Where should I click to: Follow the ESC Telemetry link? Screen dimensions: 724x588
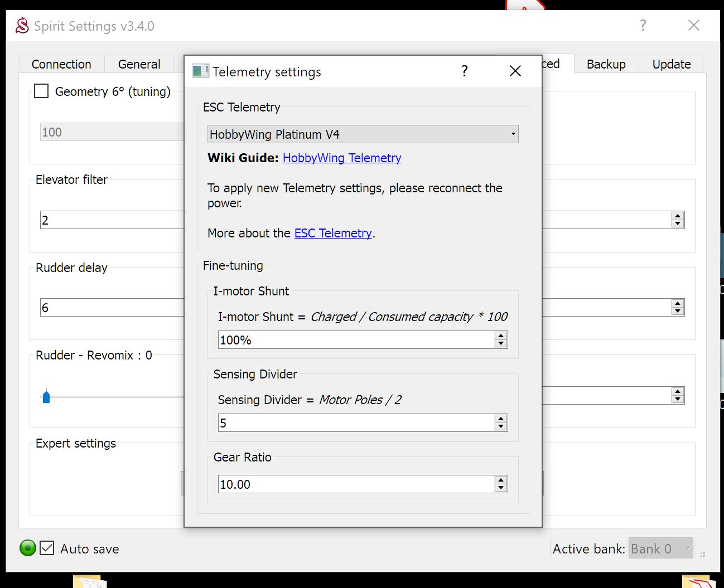333,233
